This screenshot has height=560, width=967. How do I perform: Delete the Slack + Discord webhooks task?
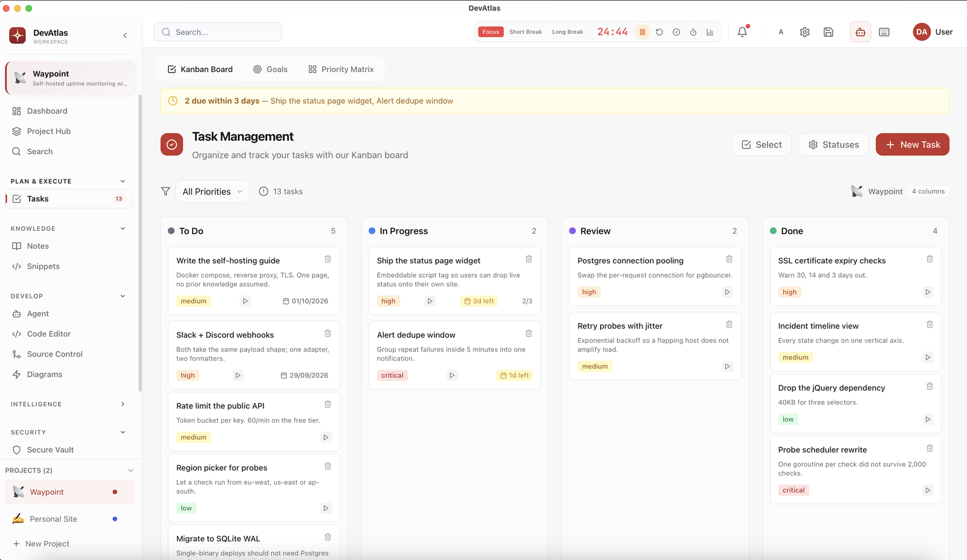coord(328,333)
